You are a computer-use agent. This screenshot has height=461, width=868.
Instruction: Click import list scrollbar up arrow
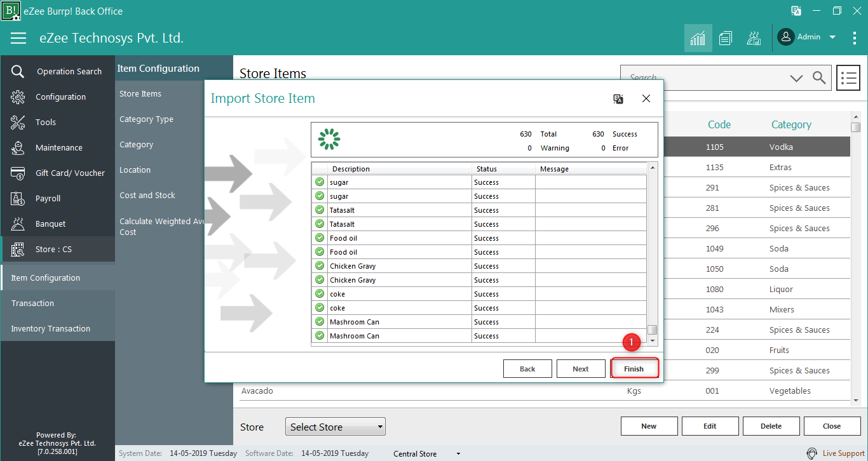[x=652, y=167]
